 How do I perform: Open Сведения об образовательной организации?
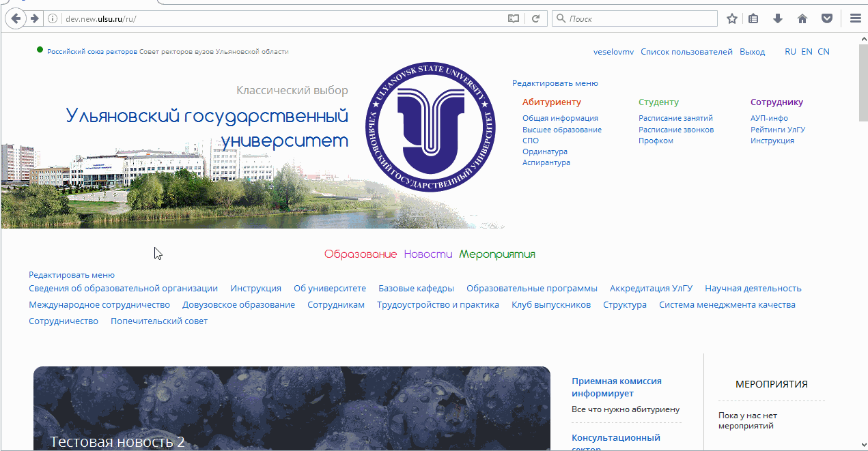[124, 289]
